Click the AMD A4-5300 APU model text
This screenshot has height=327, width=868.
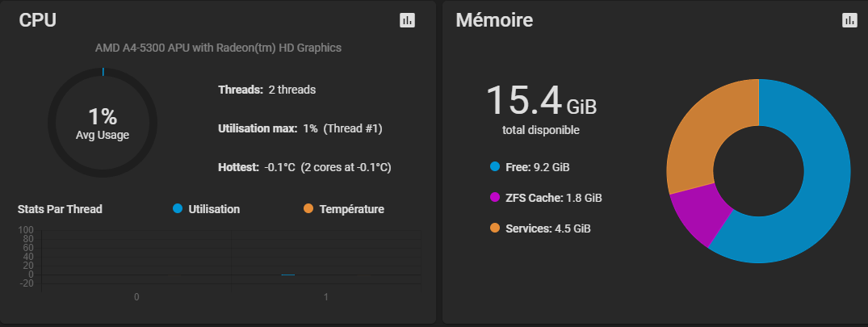(x=218, y=48)
